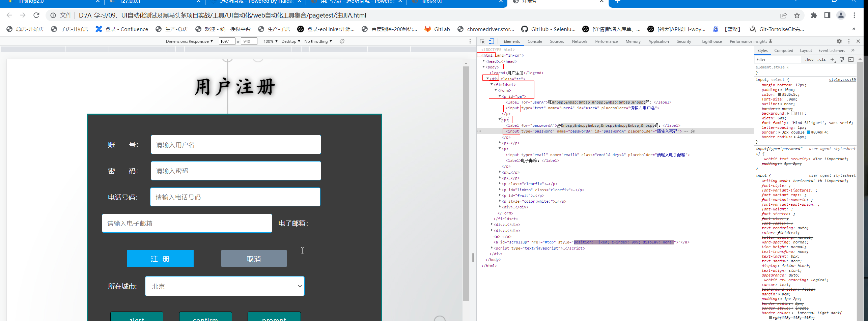Viewport: 868px width, 321px height.
Task: Open the Desktop device type dropdown
Action: (x=291, y=41)
